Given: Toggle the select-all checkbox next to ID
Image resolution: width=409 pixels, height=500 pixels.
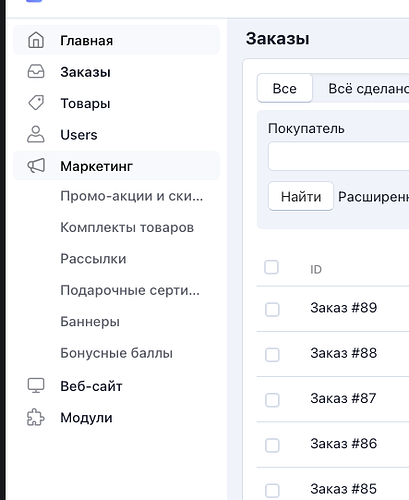Looking at the screenshot, I should 271,267.
